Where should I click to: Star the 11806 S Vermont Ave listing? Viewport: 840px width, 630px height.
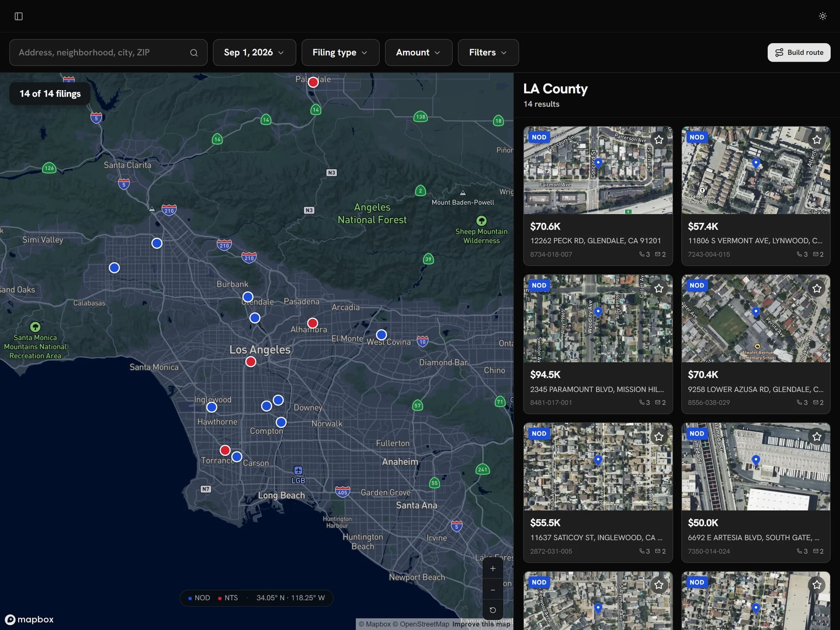pos(816,140)
